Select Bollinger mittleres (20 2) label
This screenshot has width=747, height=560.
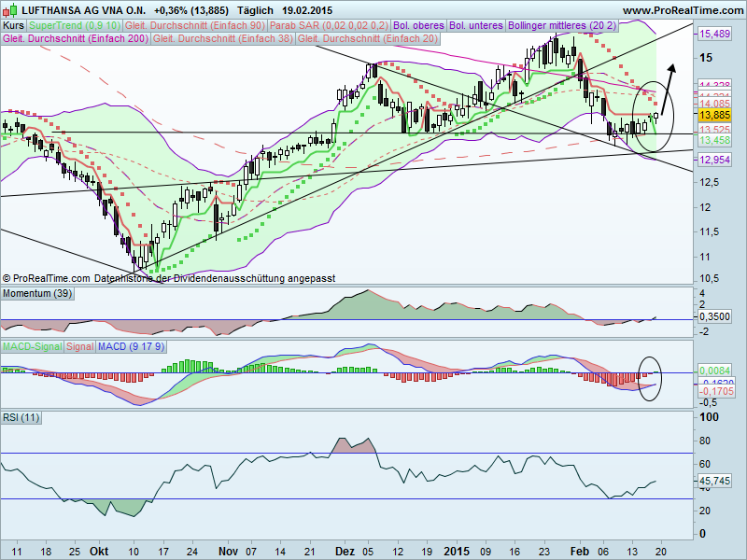[562, 25]
